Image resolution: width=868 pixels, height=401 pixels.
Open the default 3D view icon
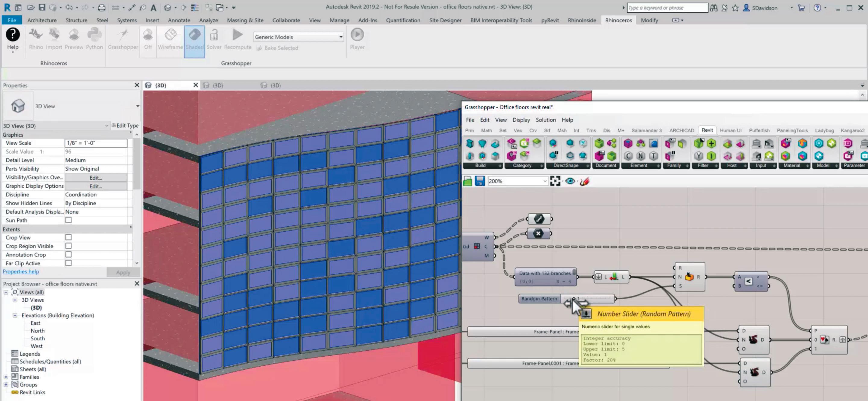(x=168, y=8)
